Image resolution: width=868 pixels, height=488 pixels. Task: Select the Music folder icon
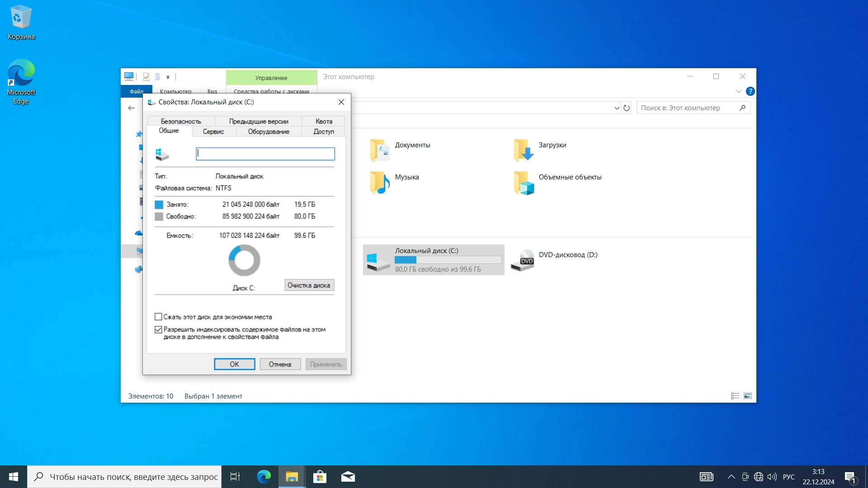pyautogui.click(x=379, y=183)
